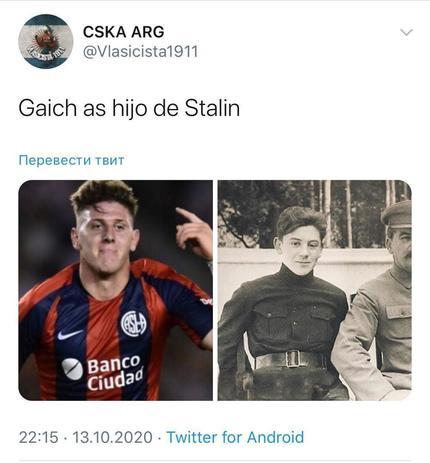Open the Twitter for Android source link

(x=235, y=437)
